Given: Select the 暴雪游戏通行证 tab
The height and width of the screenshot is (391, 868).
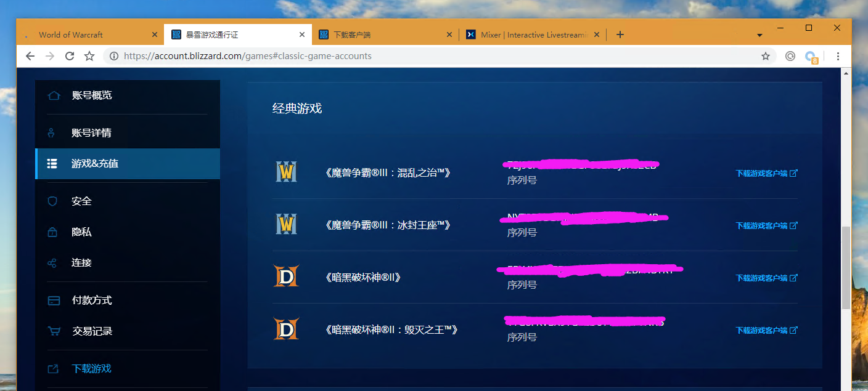Looking at the screenshot, I should pyautogui.click(x=238, y=34).
